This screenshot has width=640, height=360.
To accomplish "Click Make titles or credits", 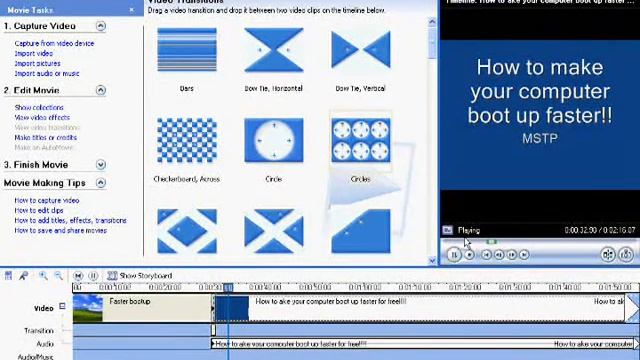I will [45, 138].
